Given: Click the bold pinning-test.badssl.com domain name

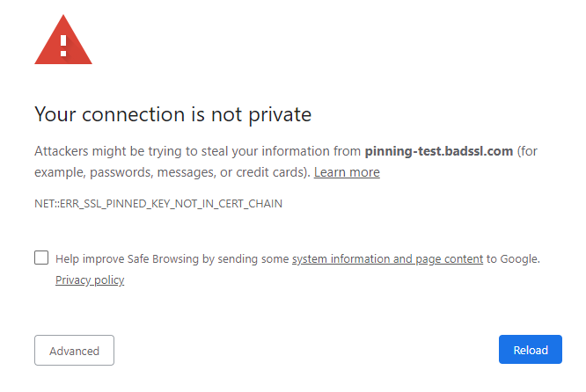Looking at the screenshot, I should pos(439,151).
